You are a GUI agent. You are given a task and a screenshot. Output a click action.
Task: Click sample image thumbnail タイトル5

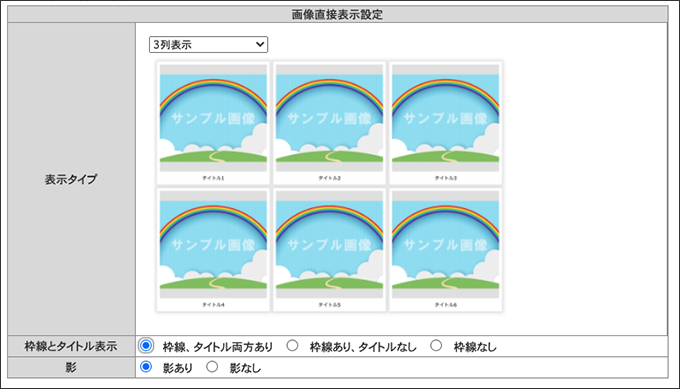pyautogui.click(x=329, y=245)
